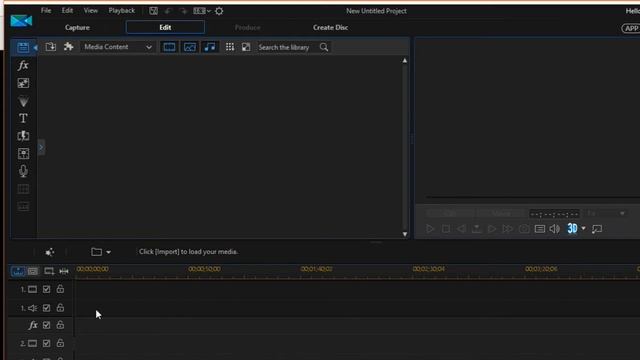
Task: Uncheck the fx track enable checkbox
Action: (x=47, y=325)
